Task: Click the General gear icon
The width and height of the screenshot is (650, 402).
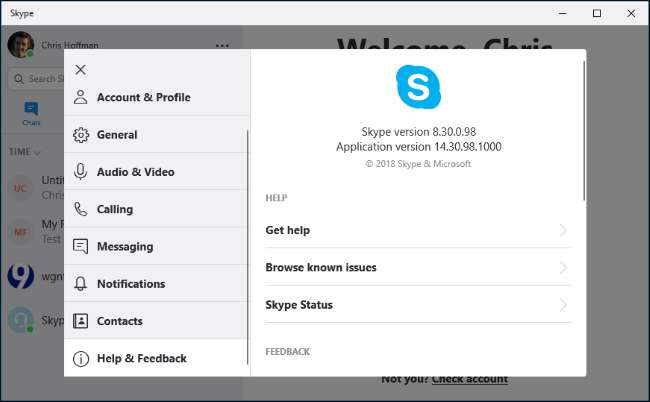Action: point(81,135)
